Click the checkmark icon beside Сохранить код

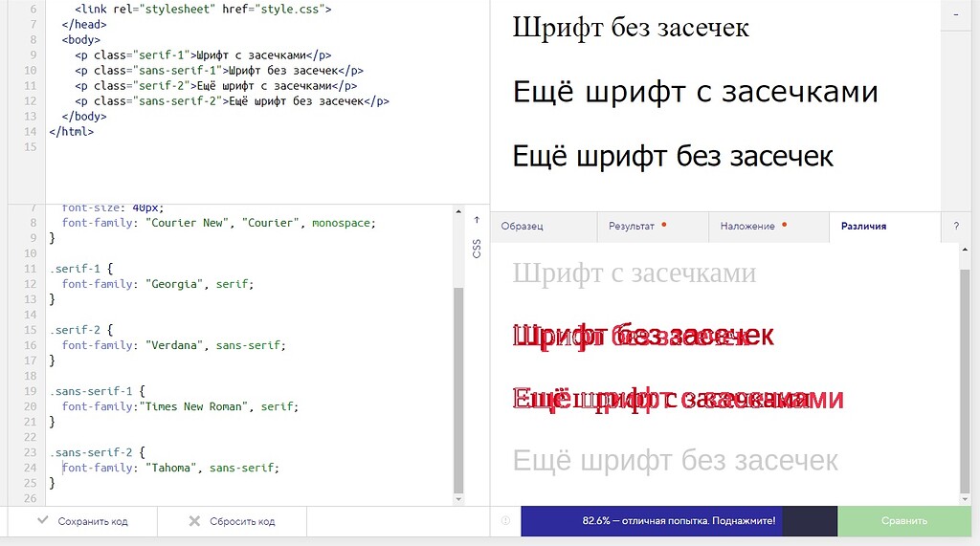42,521
